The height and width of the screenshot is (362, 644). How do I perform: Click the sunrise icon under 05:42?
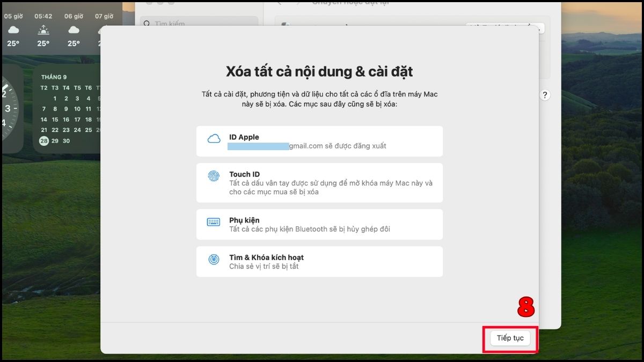43,29
